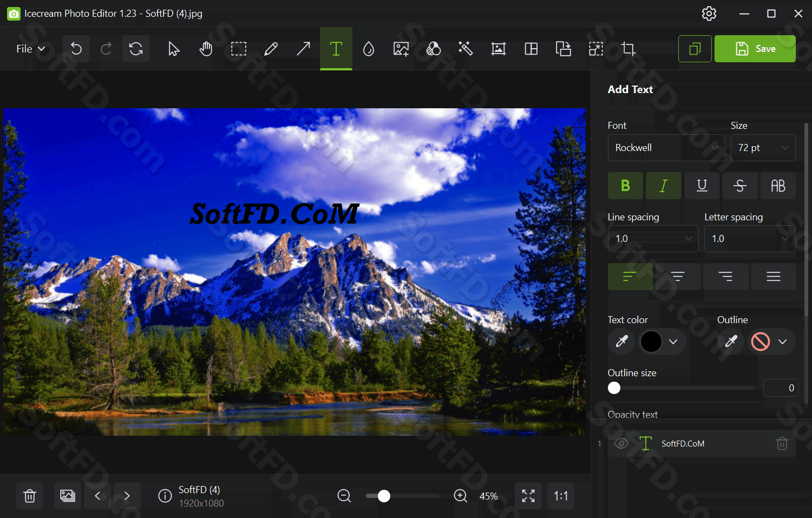812x518 pixels.
Task: Align text to the right
Action: (x=726, y=277)
